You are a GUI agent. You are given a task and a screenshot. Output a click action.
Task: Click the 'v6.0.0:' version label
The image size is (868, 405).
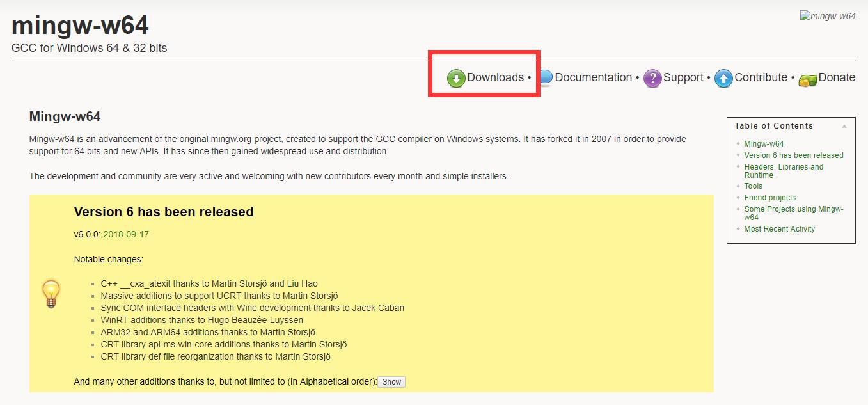[x=87, y=234]
